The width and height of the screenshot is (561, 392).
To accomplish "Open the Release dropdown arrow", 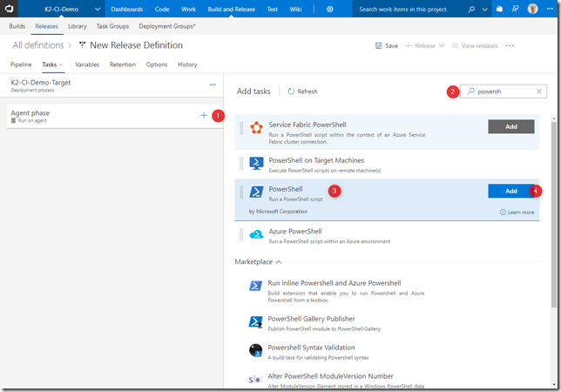I will click(x=442, y=46).
